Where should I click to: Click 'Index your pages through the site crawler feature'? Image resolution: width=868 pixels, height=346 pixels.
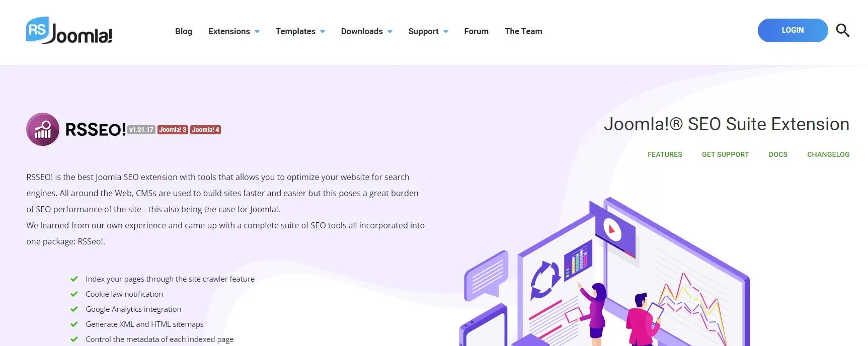[x=170, y=279]
